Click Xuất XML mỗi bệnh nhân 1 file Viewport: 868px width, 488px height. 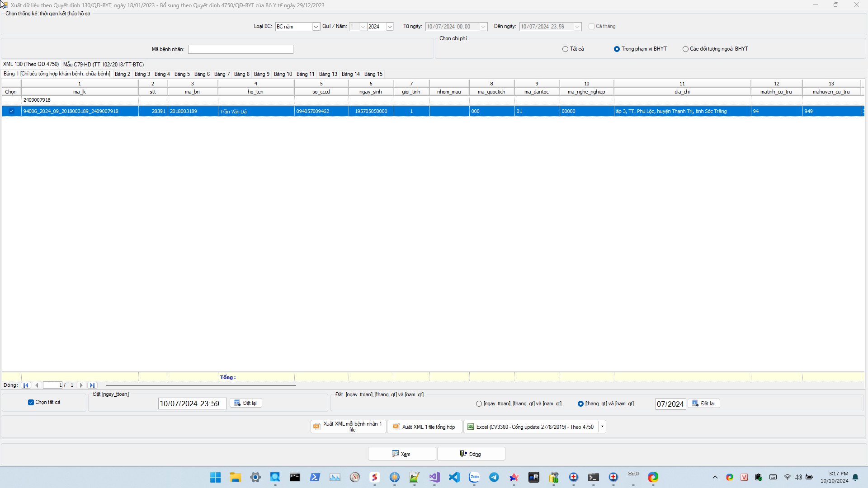click(348, 427)
